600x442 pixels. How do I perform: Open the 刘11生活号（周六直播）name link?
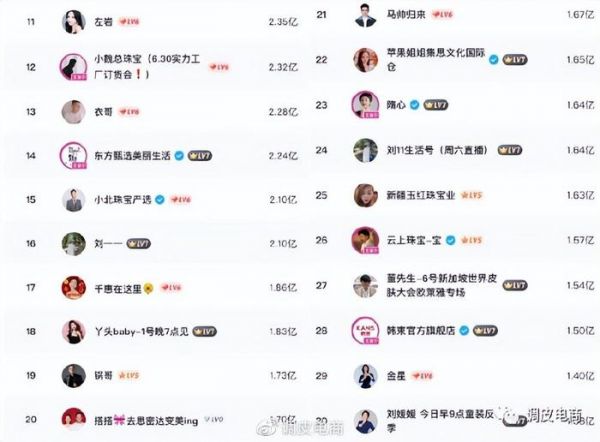[438, 150]
